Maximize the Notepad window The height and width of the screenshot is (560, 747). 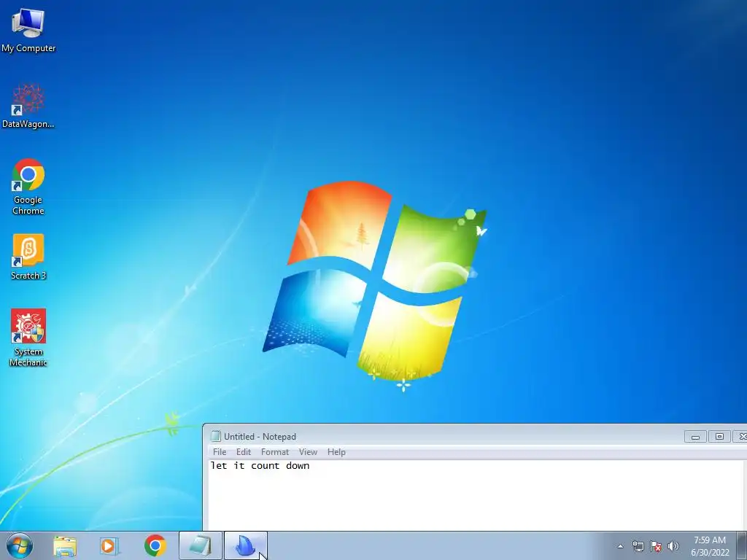click(719, 436)
